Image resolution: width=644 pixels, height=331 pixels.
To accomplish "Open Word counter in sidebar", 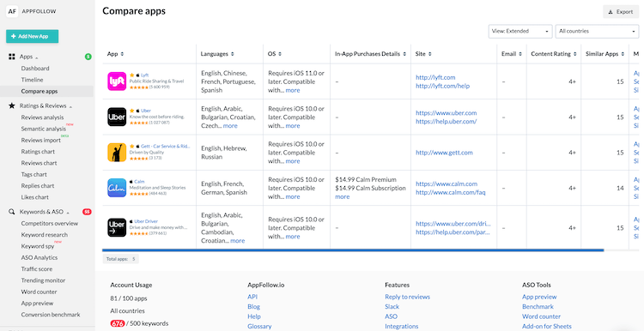I will coord(39,292).
